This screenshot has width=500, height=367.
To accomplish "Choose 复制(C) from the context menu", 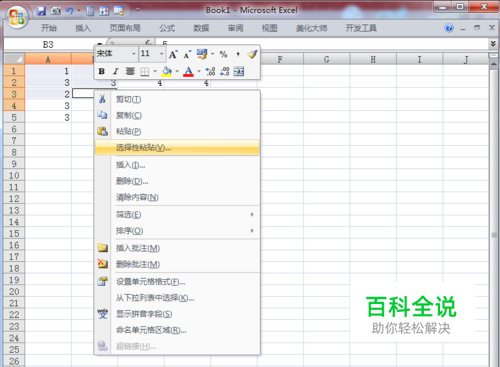I will 177,115.
